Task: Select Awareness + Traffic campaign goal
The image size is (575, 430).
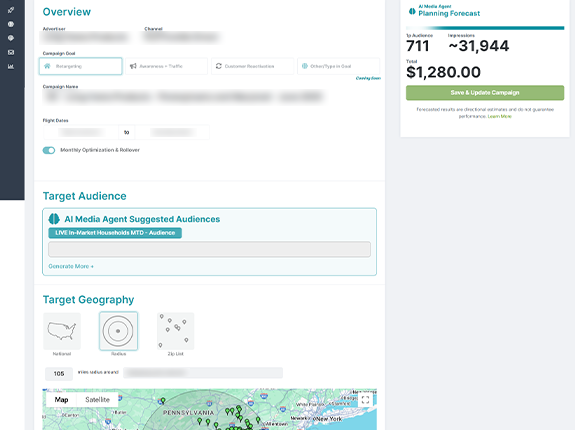Action: pos(166,66)
